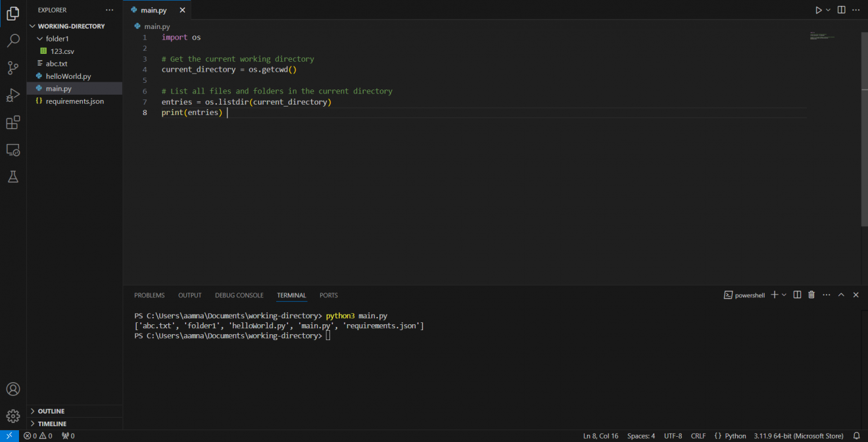The width and height of the screenshot is (868, 442).
Task: Open the Extensions view
Action: pos(13,122)
